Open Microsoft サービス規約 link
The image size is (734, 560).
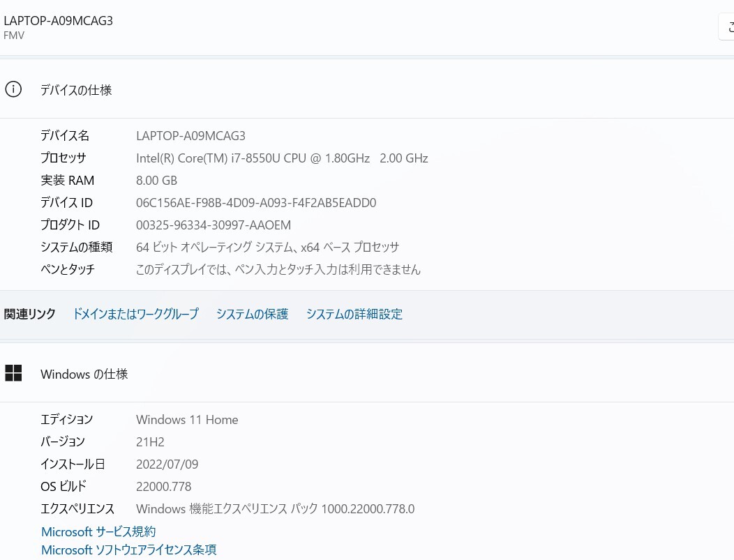98,532
